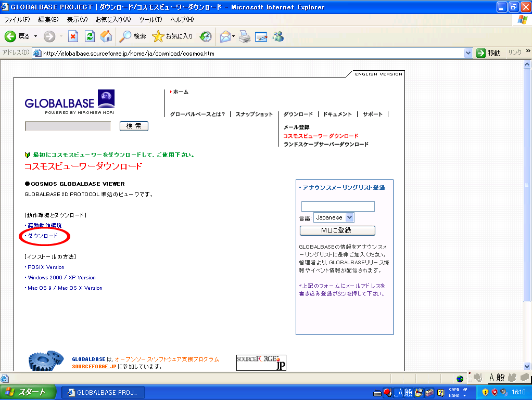Open Mail envelope toolbar icon

(x=225, y=36)
